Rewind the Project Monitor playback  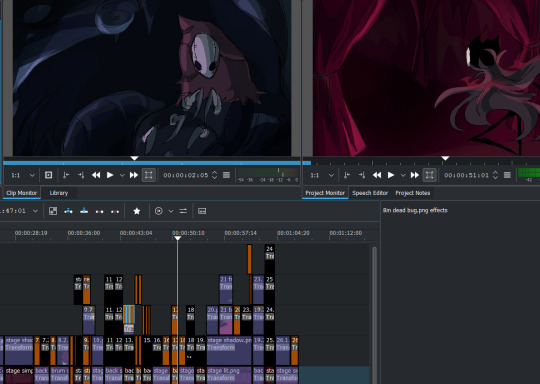(377, 175)
